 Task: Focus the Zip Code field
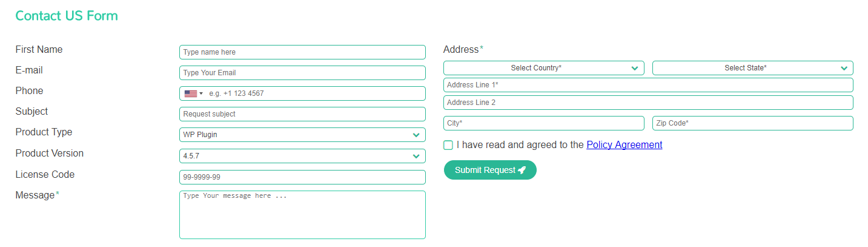(753, 123)
